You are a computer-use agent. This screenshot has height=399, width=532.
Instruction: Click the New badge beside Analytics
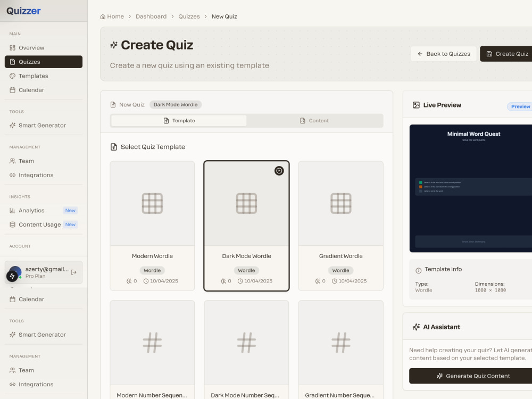click(70, 210)
